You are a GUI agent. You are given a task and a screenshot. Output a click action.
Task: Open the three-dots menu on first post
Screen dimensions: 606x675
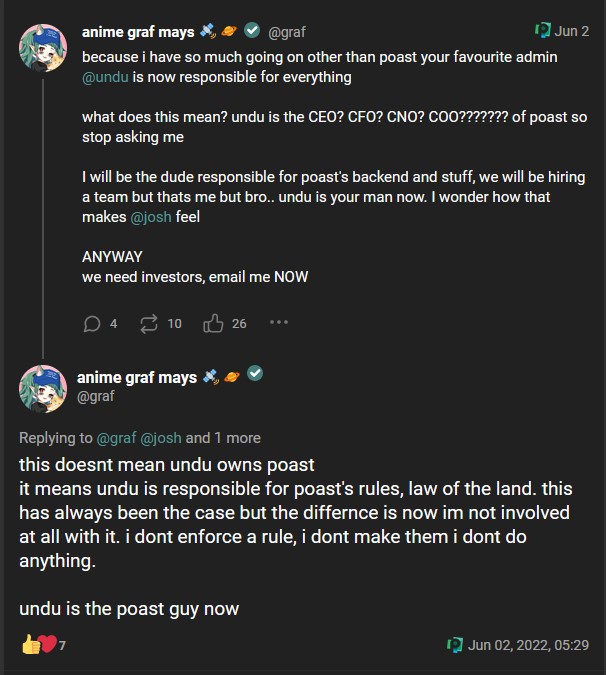[279, 323]
